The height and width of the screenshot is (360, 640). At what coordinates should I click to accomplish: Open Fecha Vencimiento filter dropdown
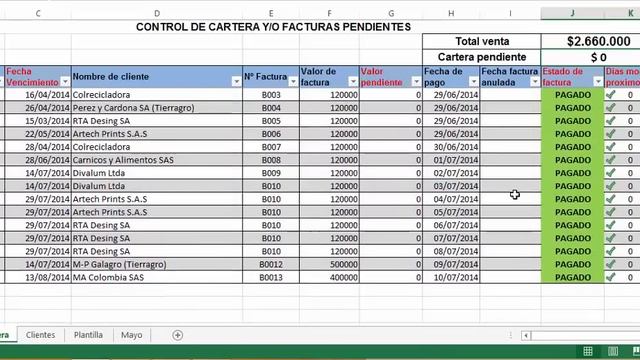pyautogui.click(x=65, y=82)
